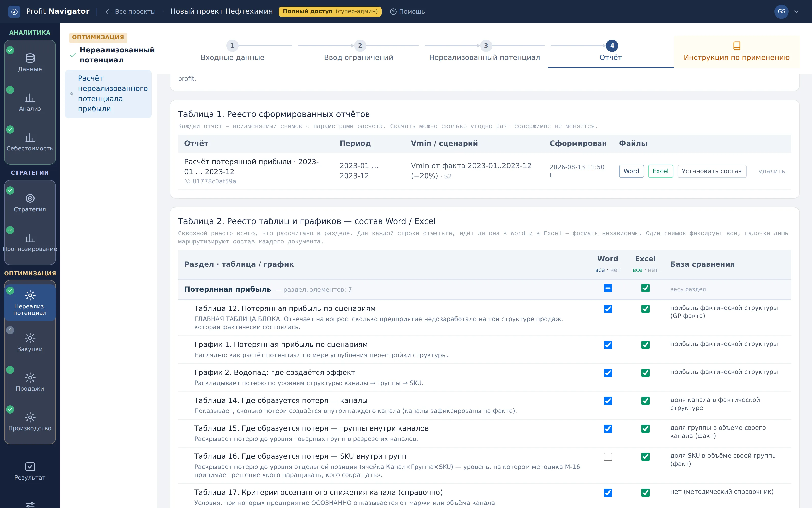The width and height of the screenshot is (812, 508).
Task: Open the Продажи gear icon
Action: click(30, 378)
